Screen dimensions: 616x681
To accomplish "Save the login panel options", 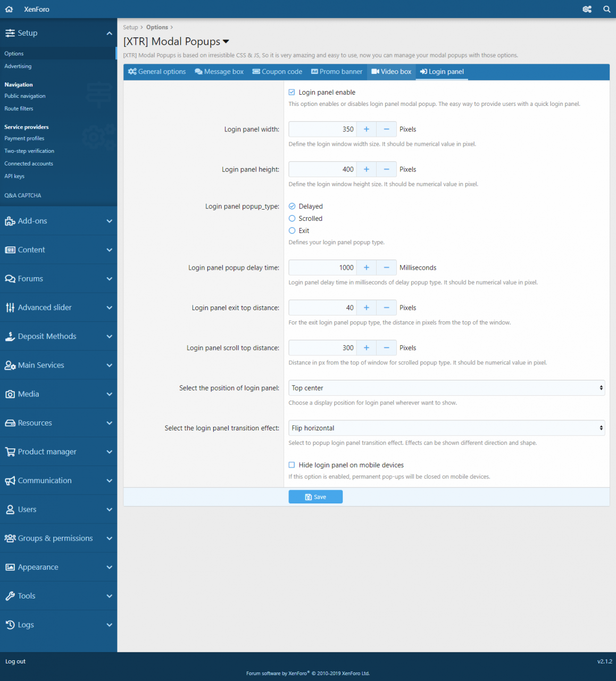I will [315, 497].
